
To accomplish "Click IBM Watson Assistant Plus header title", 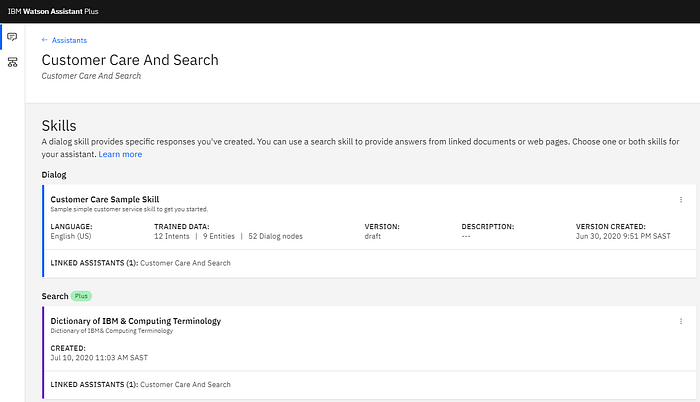I will [x=53, y=11].
